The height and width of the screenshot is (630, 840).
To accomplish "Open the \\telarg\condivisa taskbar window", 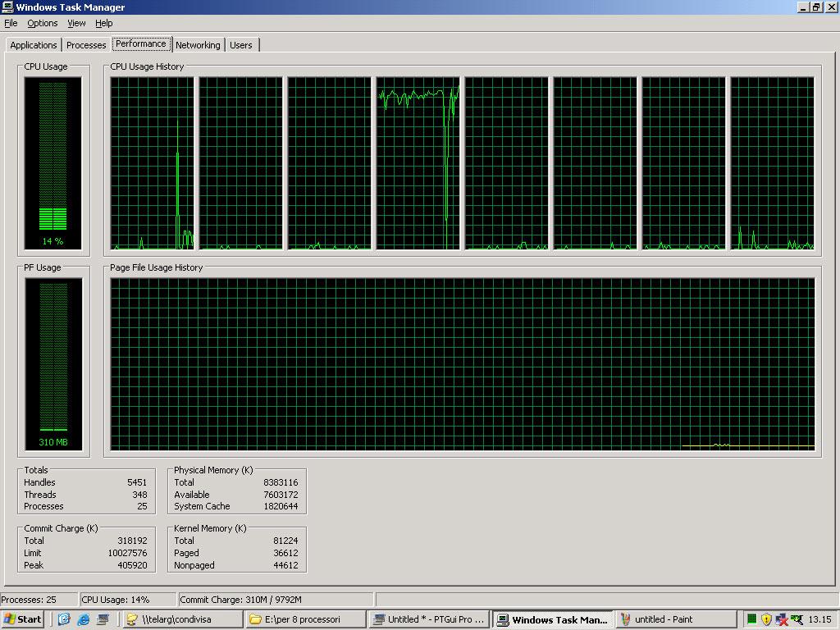I will (x=183, y=619).
